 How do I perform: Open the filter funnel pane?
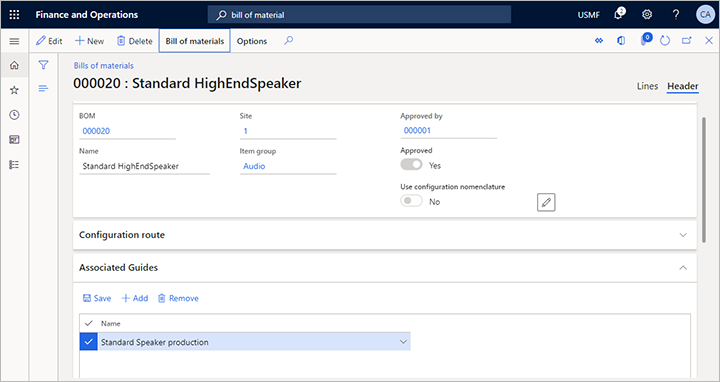43,65
